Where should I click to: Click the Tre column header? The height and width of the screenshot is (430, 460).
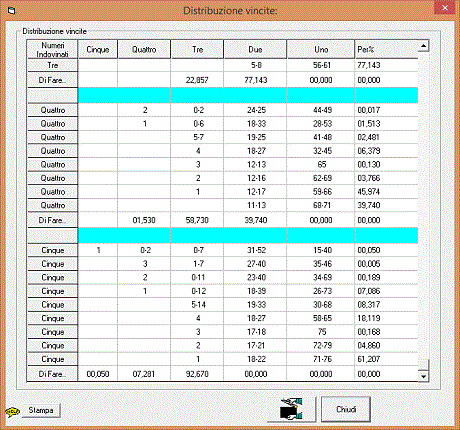coord(197,49)
